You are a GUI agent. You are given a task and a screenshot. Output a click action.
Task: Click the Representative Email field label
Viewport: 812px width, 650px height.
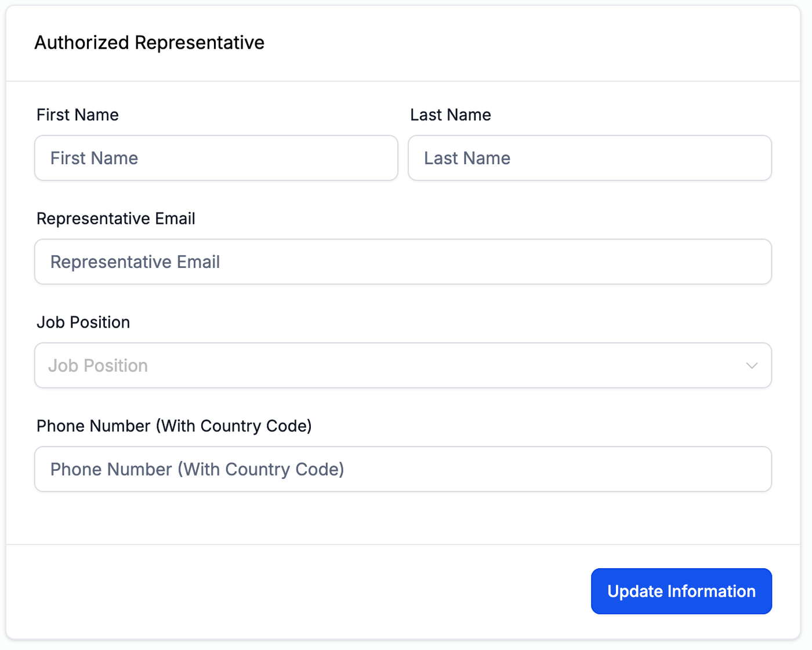[116, 219]
